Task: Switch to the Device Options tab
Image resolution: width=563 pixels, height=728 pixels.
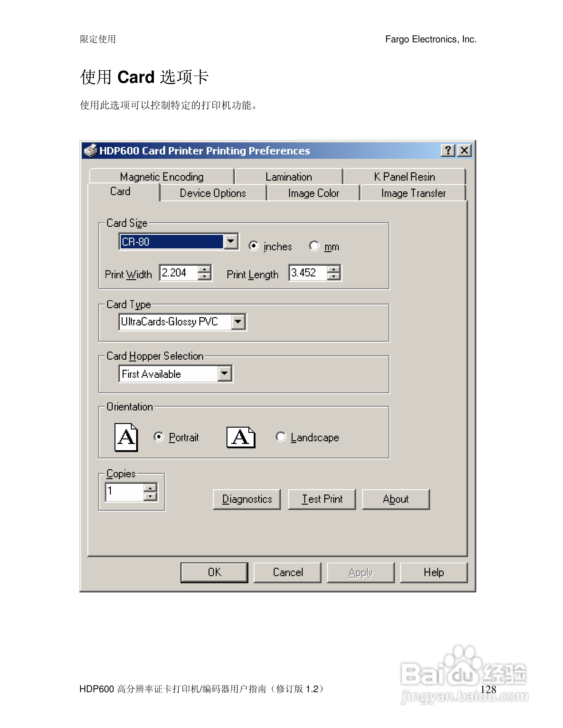Action: point(213,193)
